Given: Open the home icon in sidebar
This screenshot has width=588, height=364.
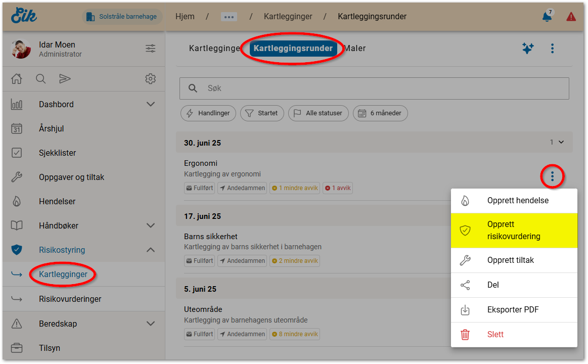Looking at the screenshot, I should [17, 79].
